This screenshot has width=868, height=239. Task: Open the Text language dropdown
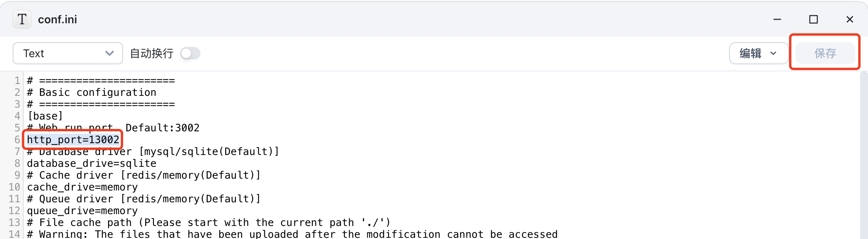point(68,53)
